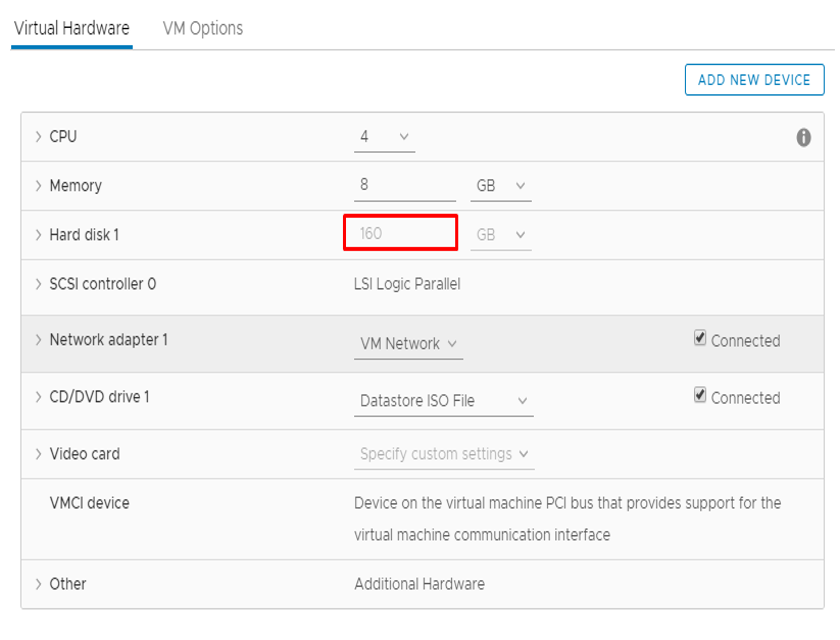This screenshot has width=840, height=640.
Task: Expand Hard disk 1 details
Action: (38, 235)
